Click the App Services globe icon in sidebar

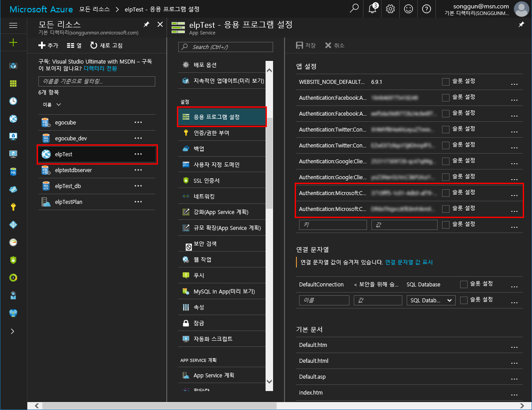13,119
